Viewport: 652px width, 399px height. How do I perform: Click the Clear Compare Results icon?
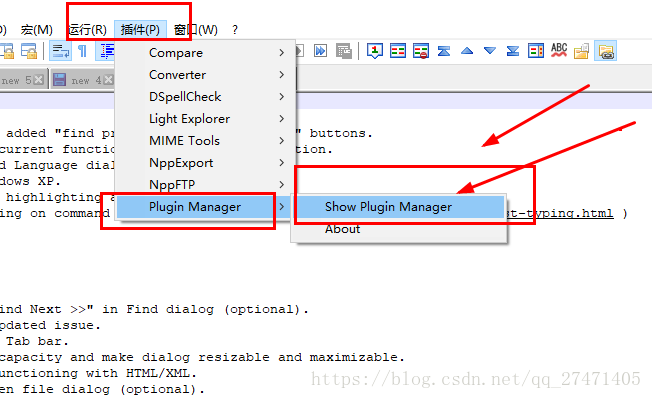pyautogui.click(x=421, y=51)
